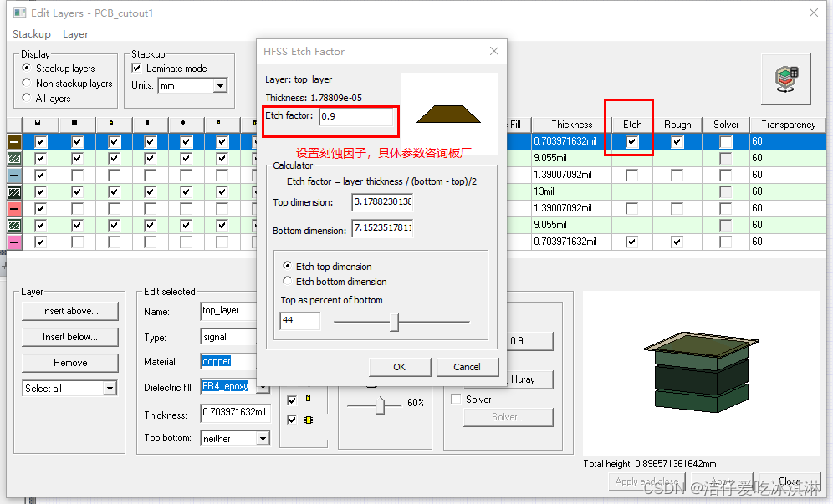Image resolution: width=833 pixels, height=504 pixels.
Task: Toggle Etch checkbox in the selected top row
Action: point(631,142)
